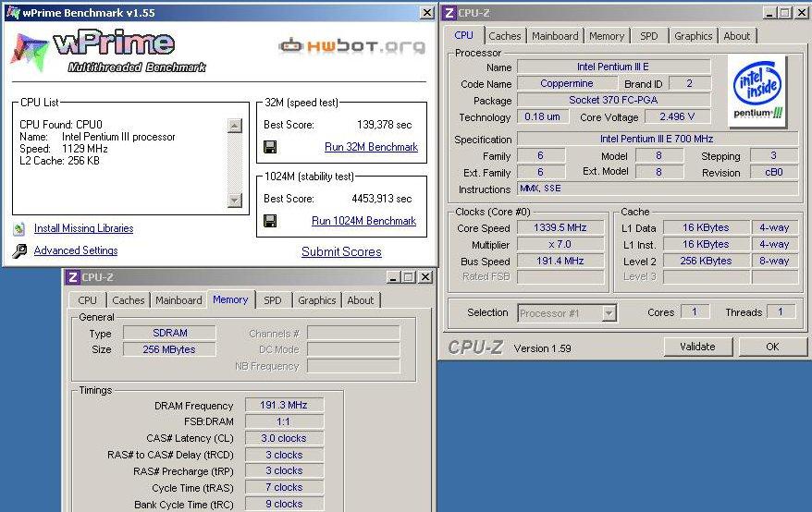
Task: Click the Revision value 'cB0'
Action: (774, 173)
